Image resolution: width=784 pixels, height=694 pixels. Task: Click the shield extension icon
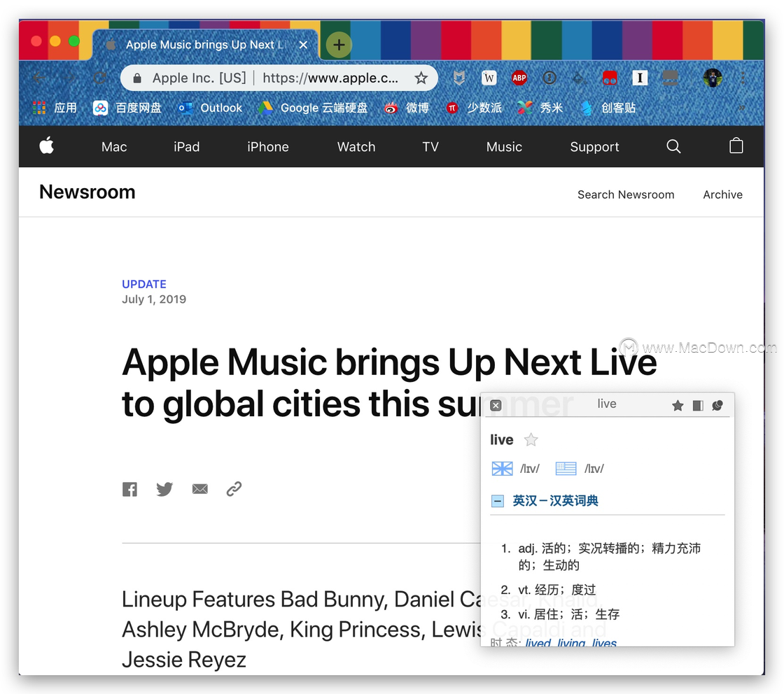(x=459, y=78)
